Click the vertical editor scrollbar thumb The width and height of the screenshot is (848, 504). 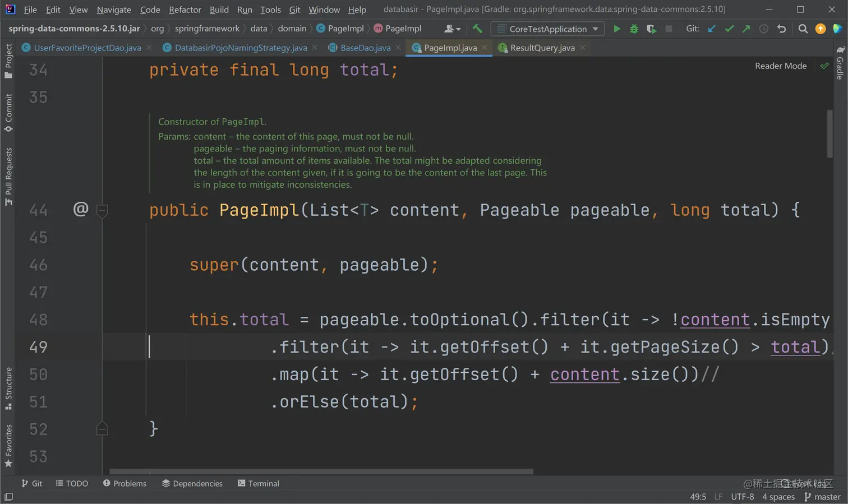pyautogui.click(x=830, y=134)
